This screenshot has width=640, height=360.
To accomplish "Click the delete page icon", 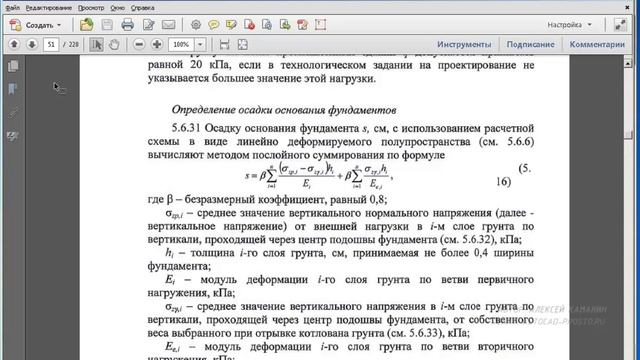I will 249,25.
